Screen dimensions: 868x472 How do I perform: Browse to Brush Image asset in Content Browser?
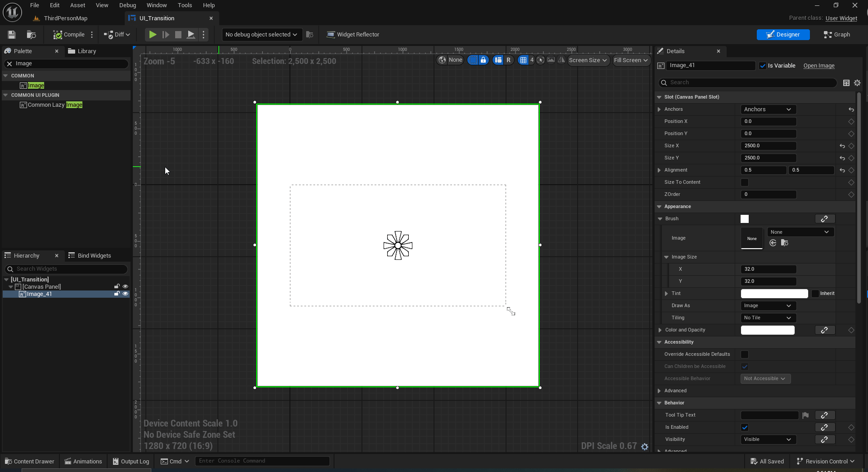click(785, 243)
